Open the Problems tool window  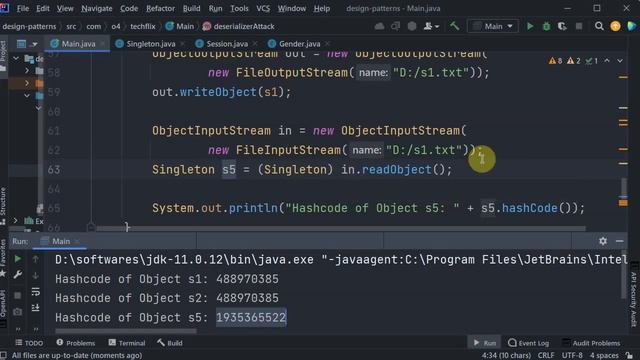tap(76, 343)
